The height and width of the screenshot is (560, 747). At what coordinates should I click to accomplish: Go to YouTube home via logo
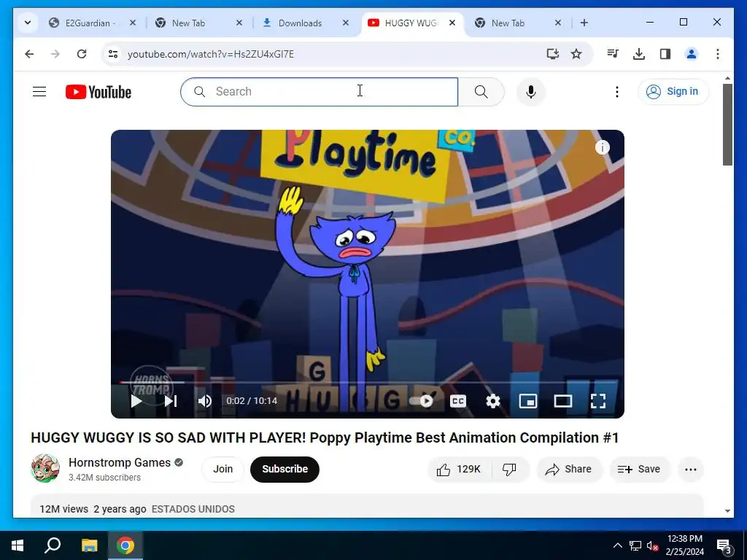click(98, 92)
